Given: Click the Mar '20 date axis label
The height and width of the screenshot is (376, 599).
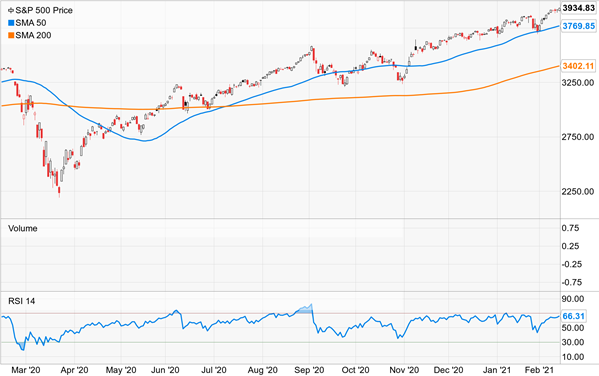Looking at the screenshot, I should click(x=26, y=370).
